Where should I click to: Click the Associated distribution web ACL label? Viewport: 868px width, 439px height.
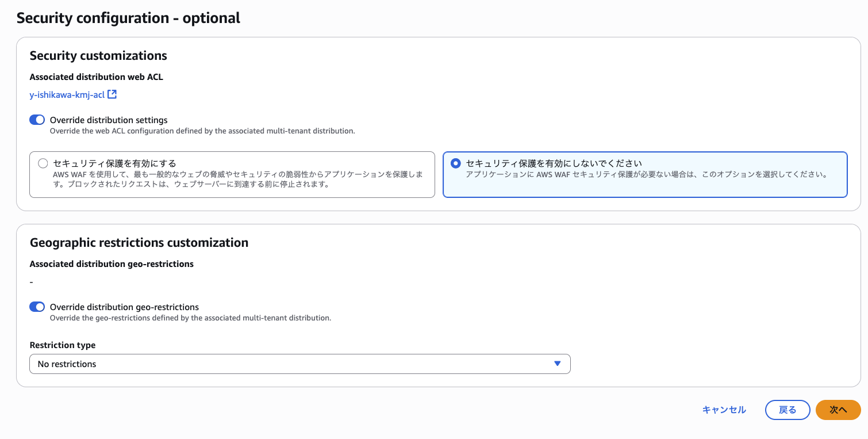pyautogui.click(x=96, y=77)
